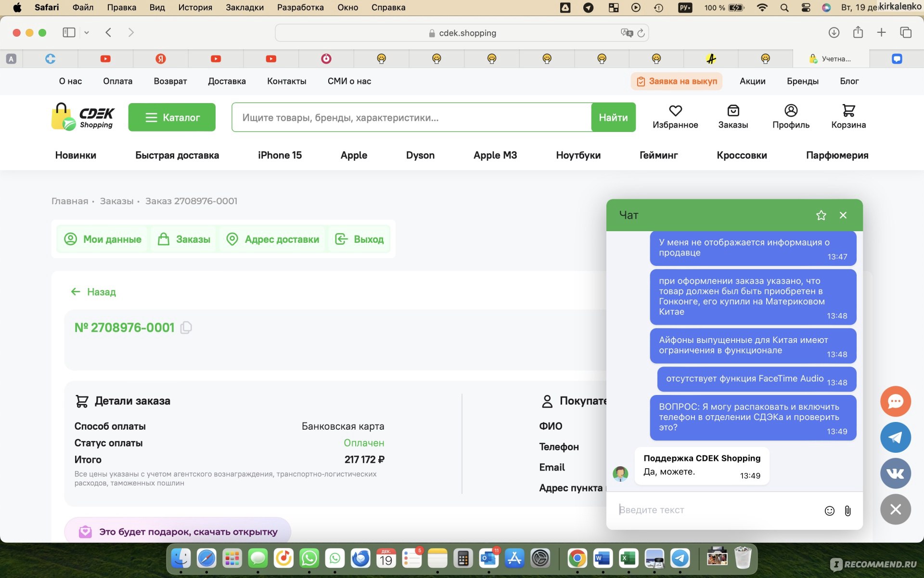
Task: Open the Ноутбуки category link
Action: tap(578, 155)
